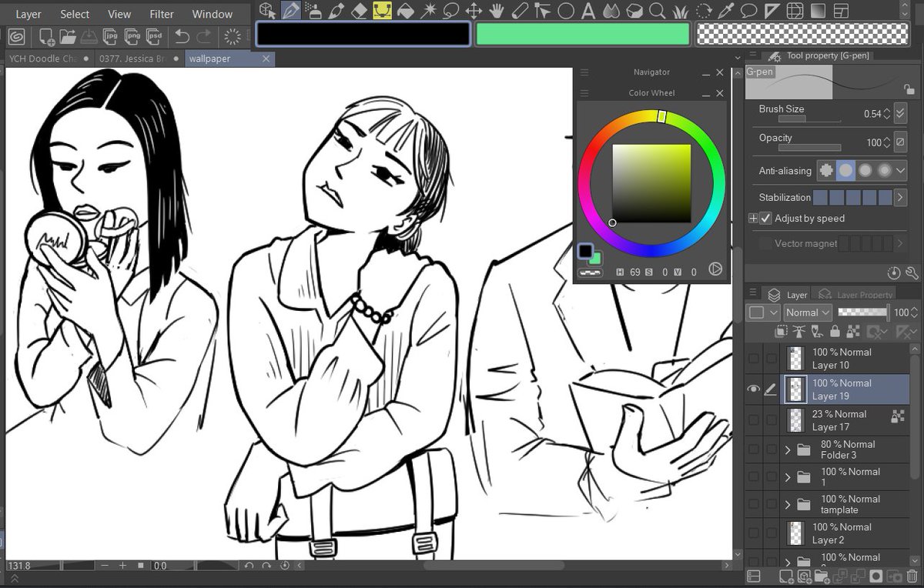This screenshot has width=924, height=588.
Task: Select the Zoom magnifier tool
Action: [658, 11]
